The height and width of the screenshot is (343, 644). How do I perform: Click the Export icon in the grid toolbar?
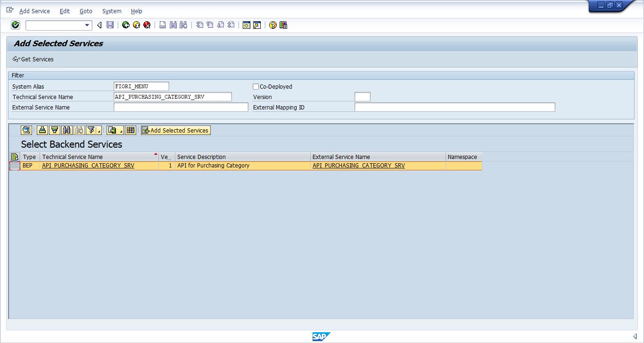coord(112,130)
